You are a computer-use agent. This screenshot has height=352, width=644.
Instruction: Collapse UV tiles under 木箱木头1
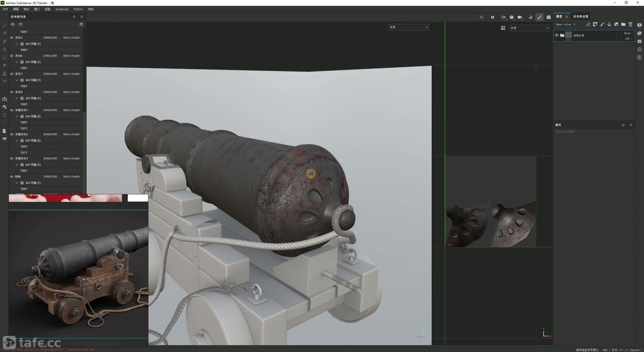click(x=17, y=116)
